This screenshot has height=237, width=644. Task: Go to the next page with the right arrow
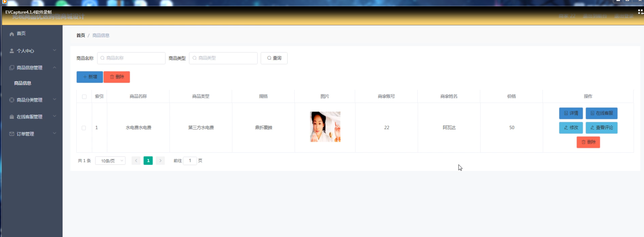[x=160, y=161]
